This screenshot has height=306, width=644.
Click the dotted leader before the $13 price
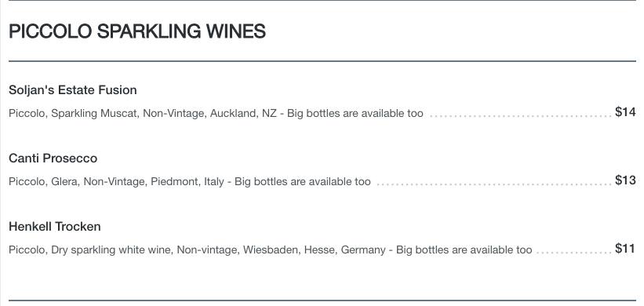pyautogui.click(x=494, y=184)
